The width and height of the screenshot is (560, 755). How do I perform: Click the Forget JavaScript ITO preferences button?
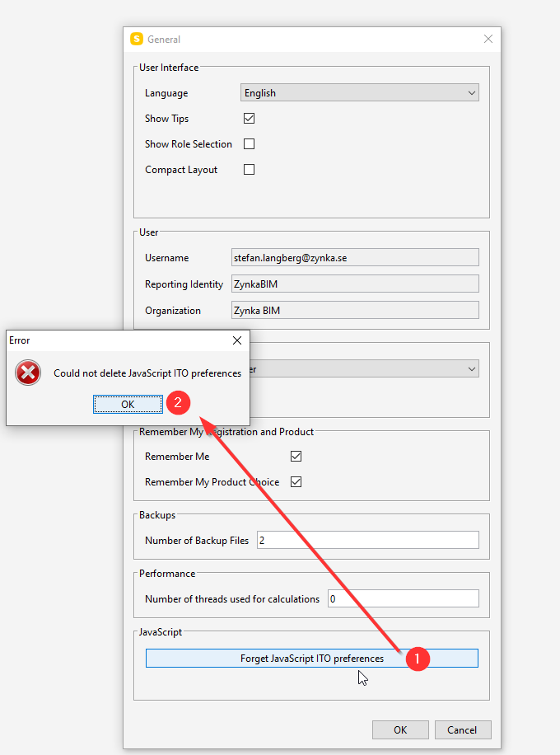(312, 659)
